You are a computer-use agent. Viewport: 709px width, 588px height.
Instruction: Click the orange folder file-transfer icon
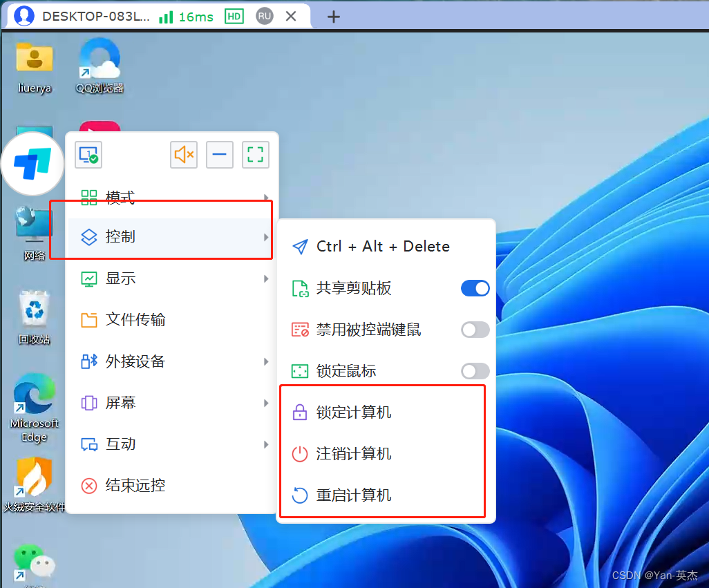click(x=89, y=320)
